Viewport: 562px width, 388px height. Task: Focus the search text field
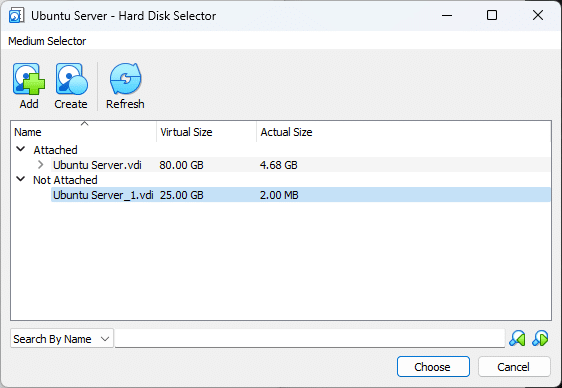[310, 338]
